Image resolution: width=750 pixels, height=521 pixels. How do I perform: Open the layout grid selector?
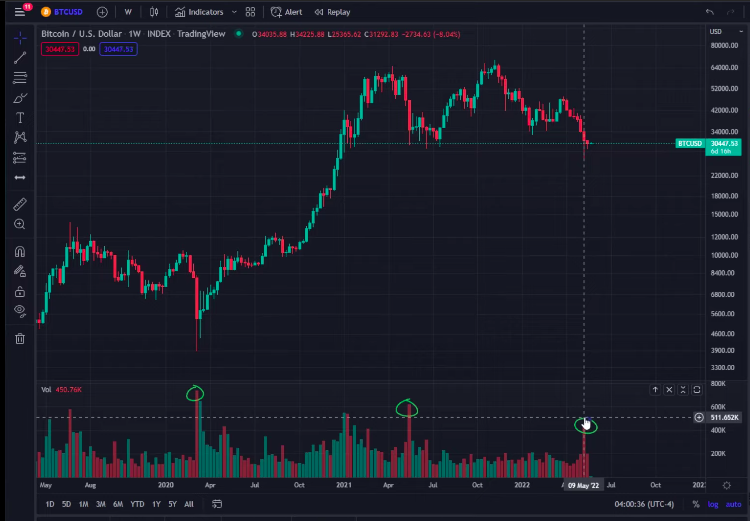point(250,12)
